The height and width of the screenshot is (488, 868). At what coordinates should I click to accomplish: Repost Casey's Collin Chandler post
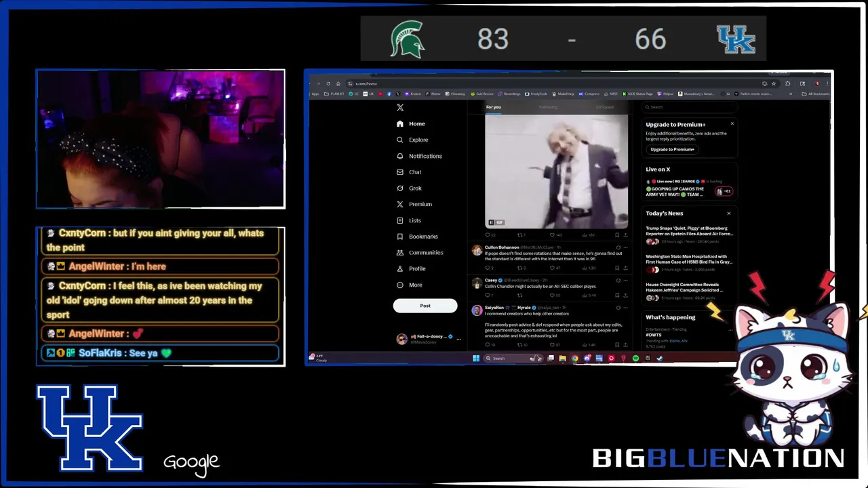pos(520,296)
